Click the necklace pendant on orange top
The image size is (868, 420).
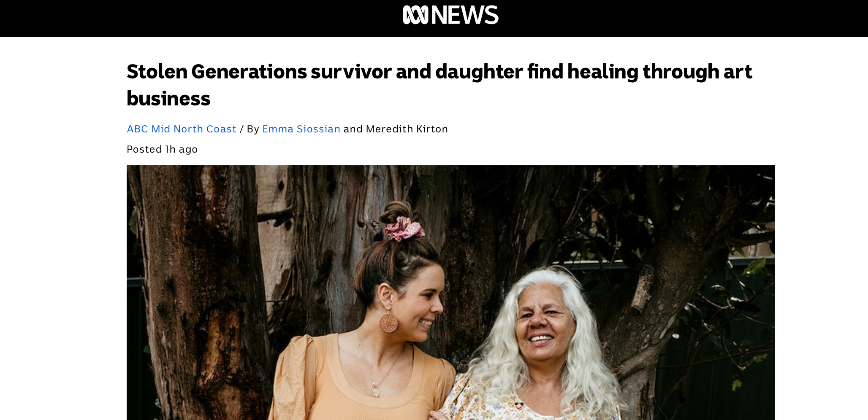(375, 390)
